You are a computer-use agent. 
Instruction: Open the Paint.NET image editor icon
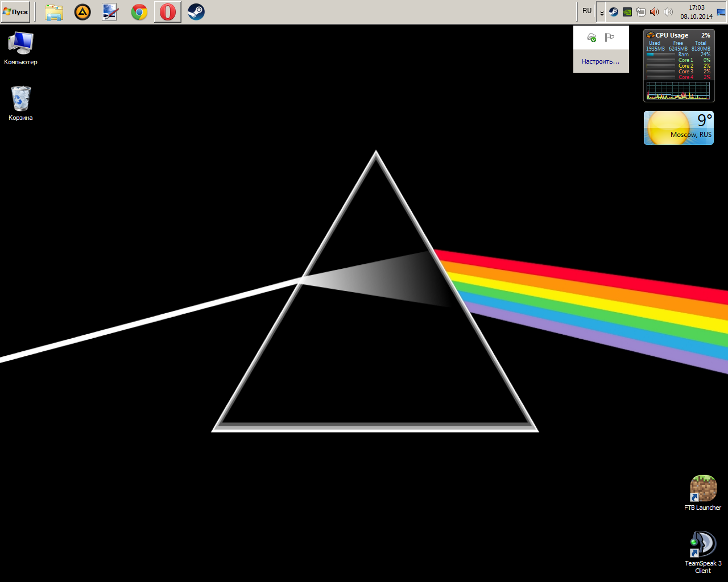click(x=110, y=12)
